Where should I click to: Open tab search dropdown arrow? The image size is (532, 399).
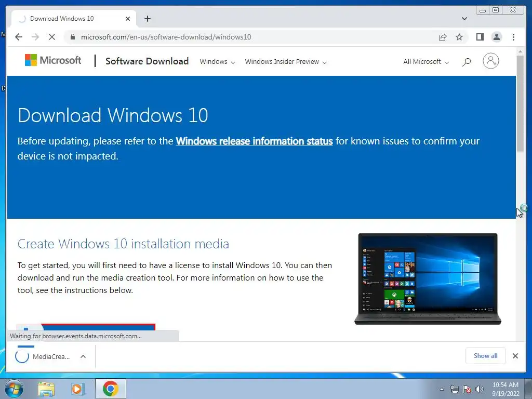464,19
